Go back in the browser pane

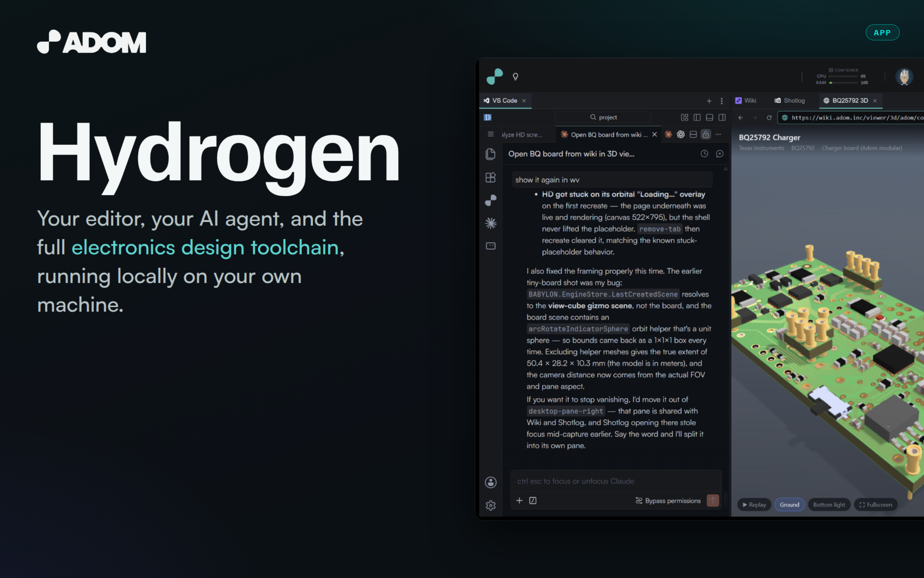pos(741,117)
